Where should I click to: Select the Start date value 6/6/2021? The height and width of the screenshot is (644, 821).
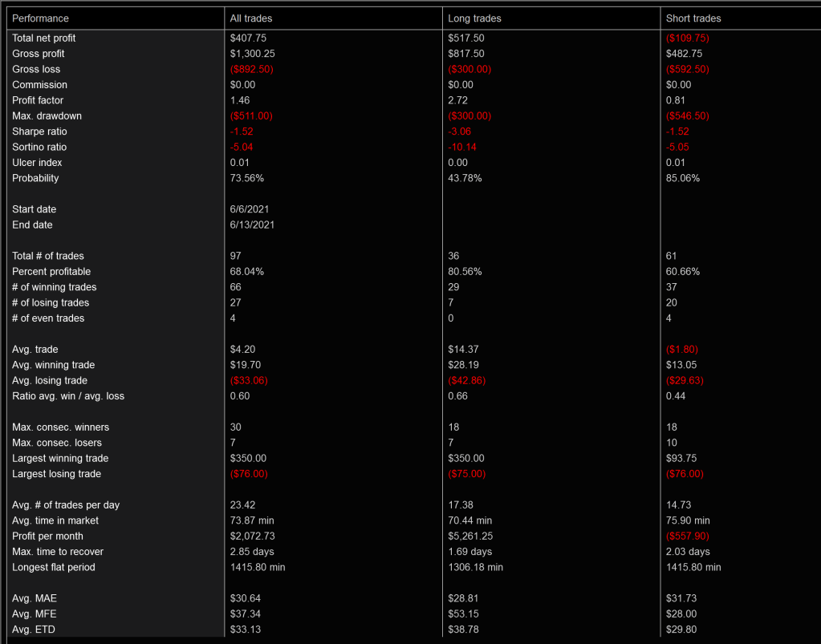pos(250,209)
